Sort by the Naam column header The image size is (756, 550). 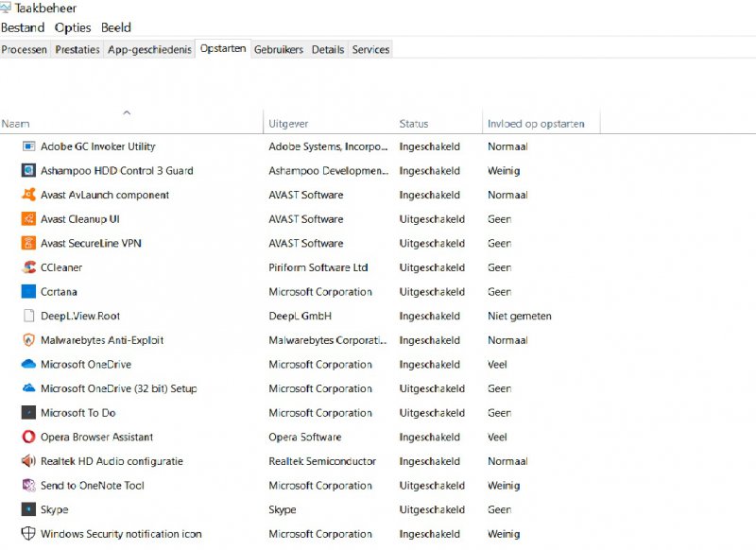[15, 124]
